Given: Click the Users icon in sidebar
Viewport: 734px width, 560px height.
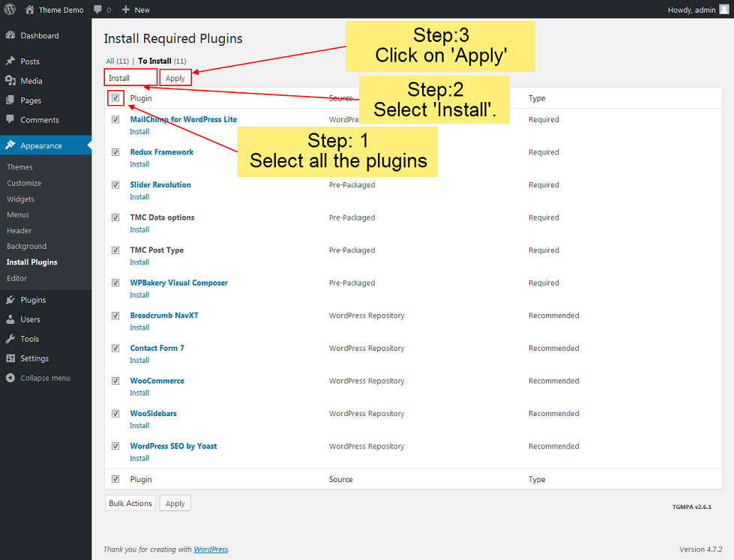Looking at the screenshot, I should coord(10,319).
